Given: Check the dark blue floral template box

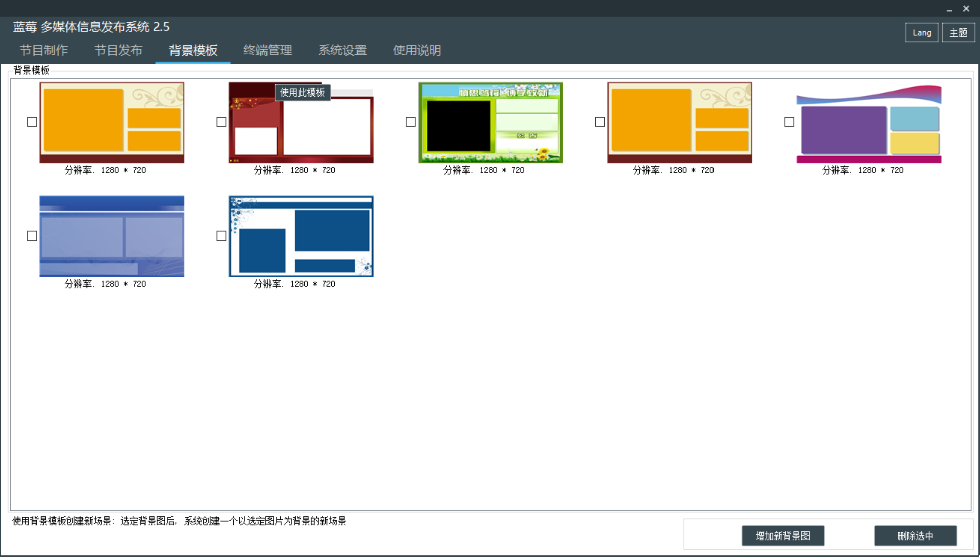Looking at the screenshot, I should click(221, 235).
